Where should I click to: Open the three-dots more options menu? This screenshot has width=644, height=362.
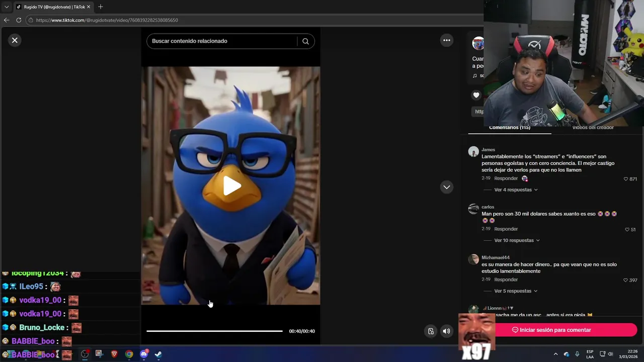tap(447, 40)
